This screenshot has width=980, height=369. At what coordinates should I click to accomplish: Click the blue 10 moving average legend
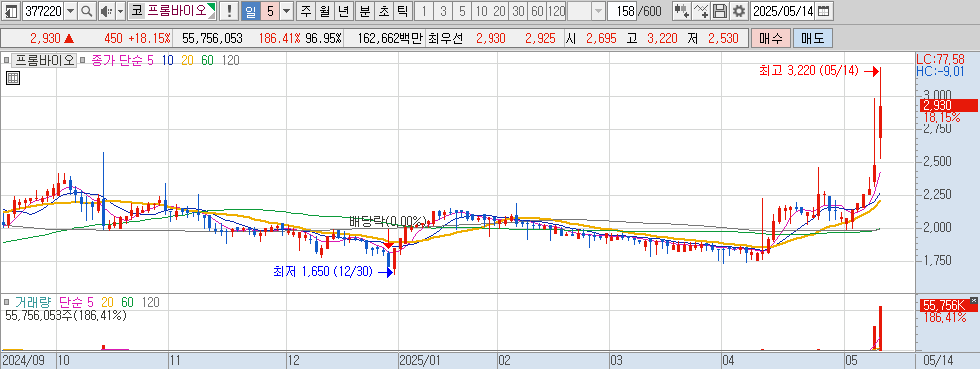tap(167, 61)
